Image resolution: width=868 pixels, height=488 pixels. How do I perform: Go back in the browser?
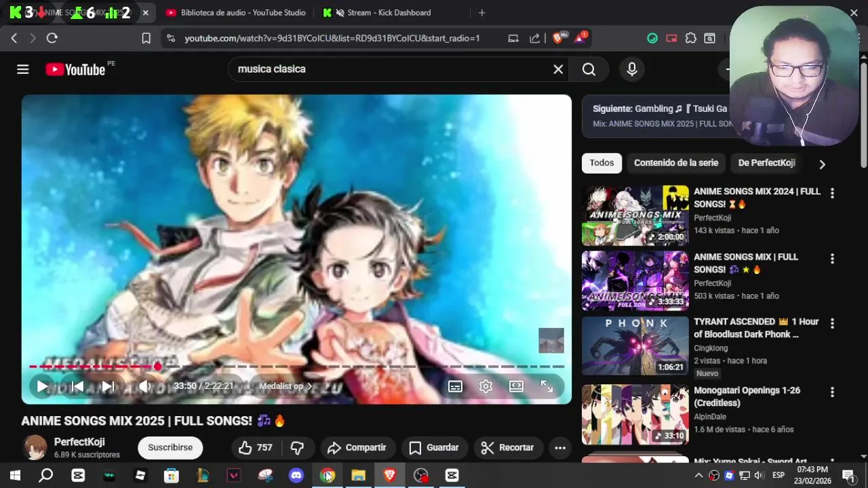pyautogui.click(x=14, y=39)
